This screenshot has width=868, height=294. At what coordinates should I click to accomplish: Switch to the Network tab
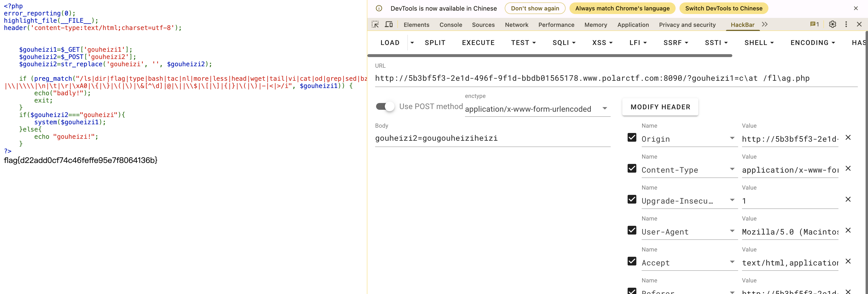[x=516, y=25]
